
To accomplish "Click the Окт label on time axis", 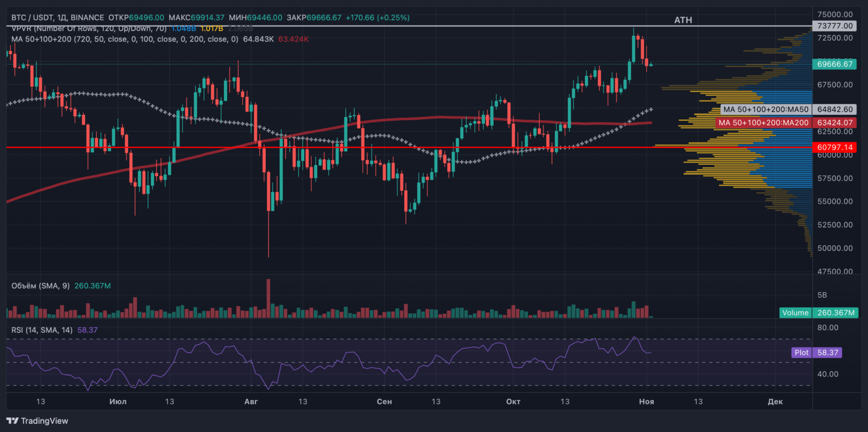I will (x=513, y=402).
